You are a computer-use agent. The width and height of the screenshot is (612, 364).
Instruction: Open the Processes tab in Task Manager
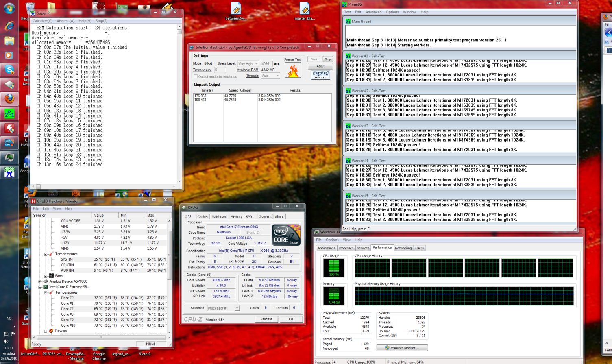(346, 248)
